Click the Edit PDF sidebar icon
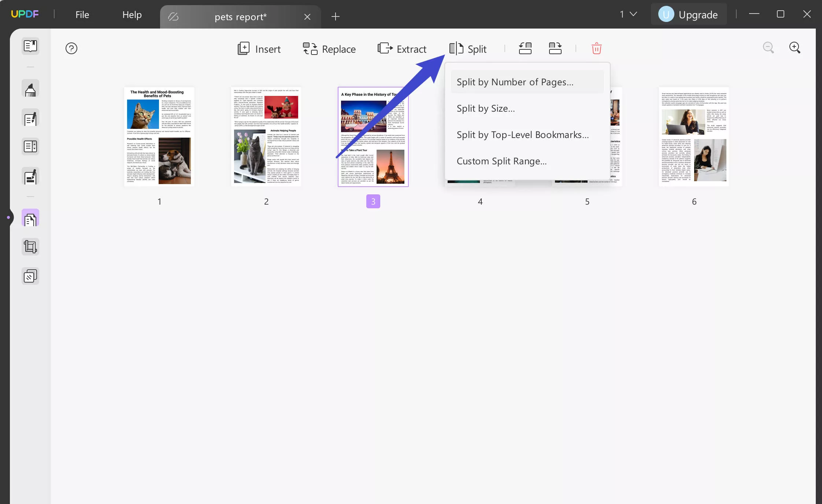Viewport: 822px width, 504px height. point(30,119)
